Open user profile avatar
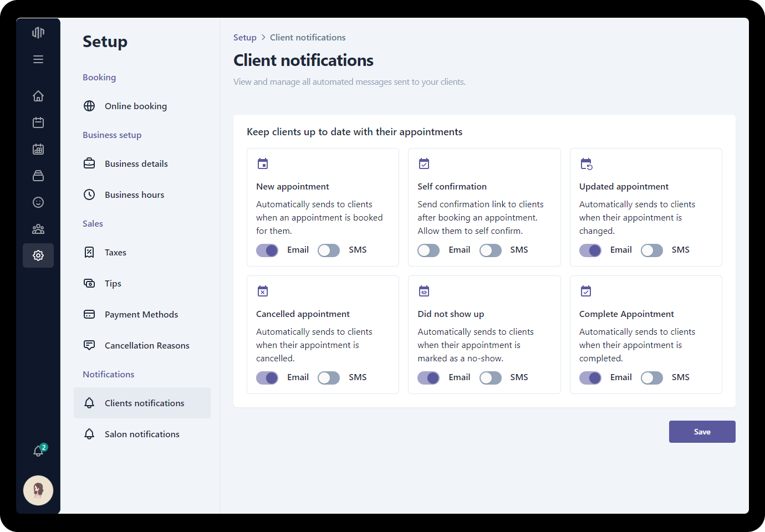 click(38, 490)
